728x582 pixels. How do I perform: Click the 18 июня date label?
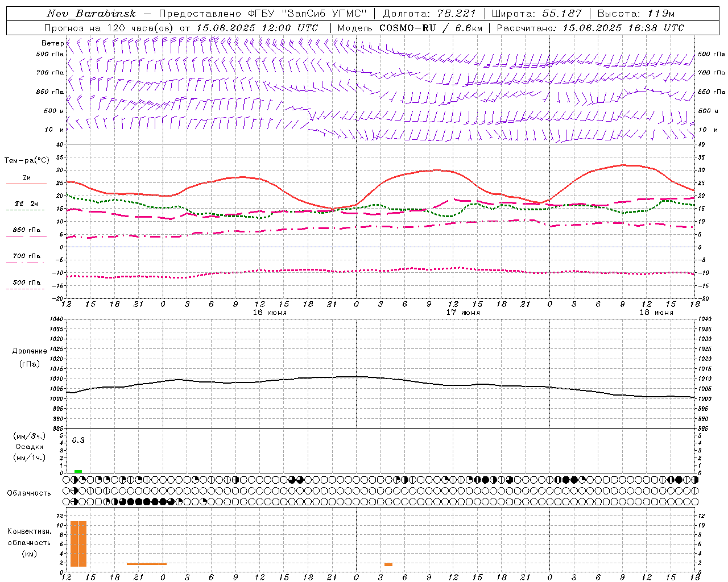point(656,313)
